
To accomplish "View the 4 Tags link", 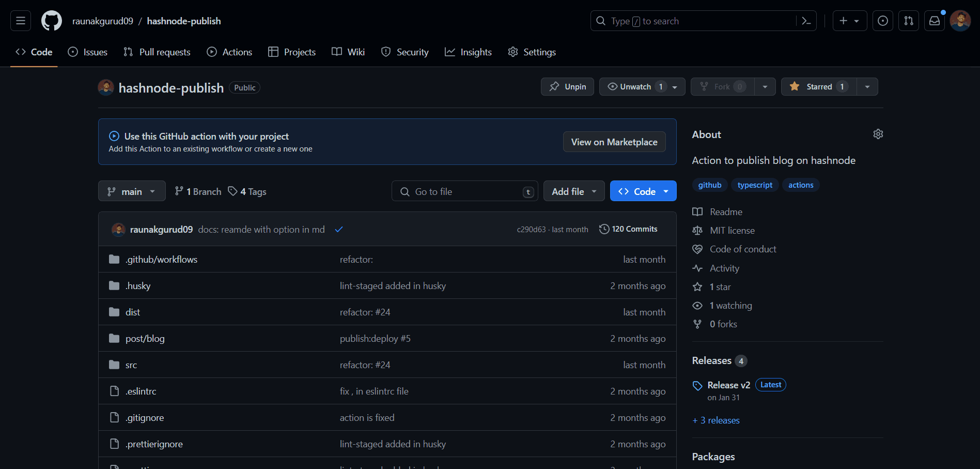I will point(247,191).
